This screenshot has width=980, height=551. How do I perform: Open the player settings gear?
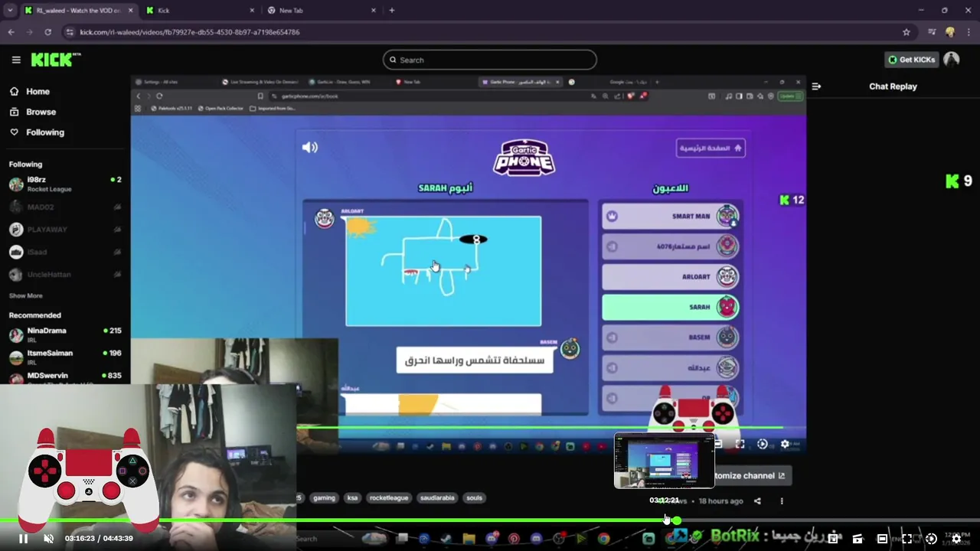coord(956,539)
